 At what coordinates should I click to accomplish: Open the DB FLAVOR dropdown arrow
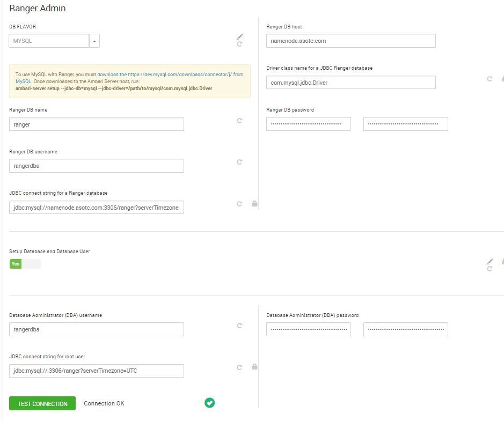click(x=94, y=41)
